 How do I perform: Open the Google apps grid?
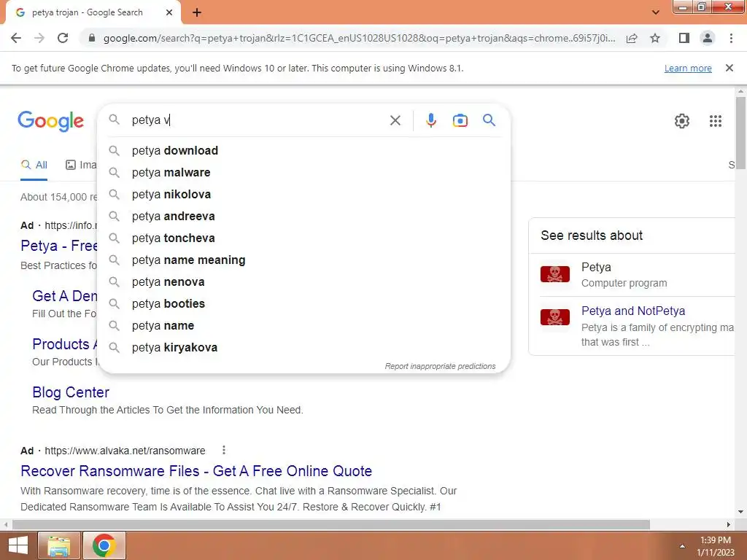pos(715,121)
